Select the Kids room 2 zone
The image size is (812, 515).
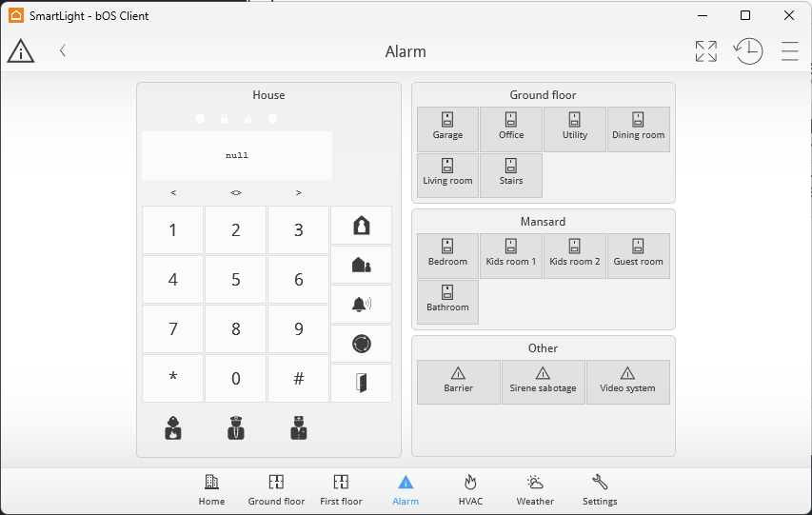[x=575, y=256]
